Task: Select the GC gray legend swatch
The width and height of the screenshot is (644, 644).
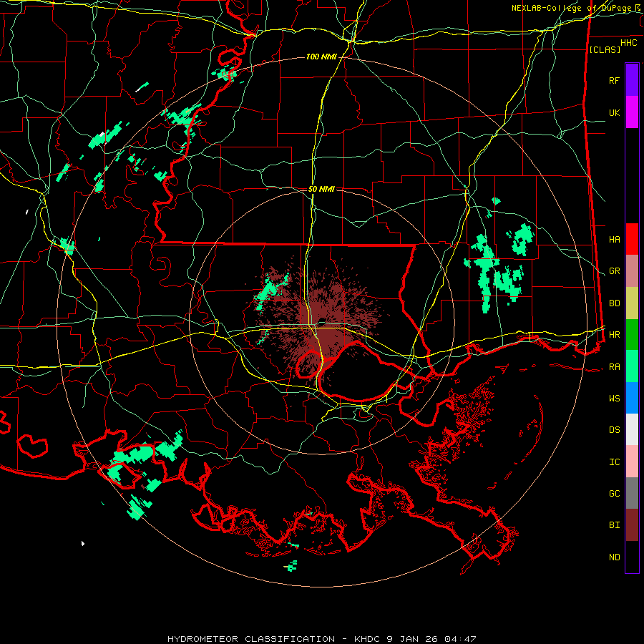Action: pos(632,493)
